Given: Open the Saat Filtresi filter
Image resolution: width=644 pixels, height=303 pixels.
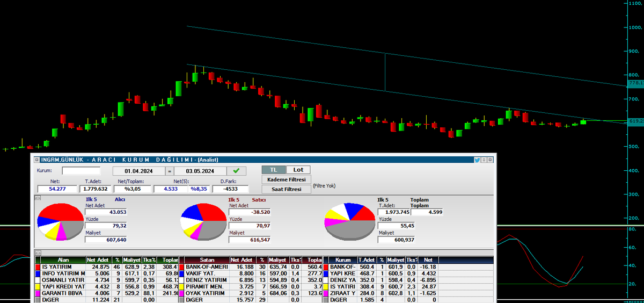Looking at the screenshot, I should (x=286, y=189).
